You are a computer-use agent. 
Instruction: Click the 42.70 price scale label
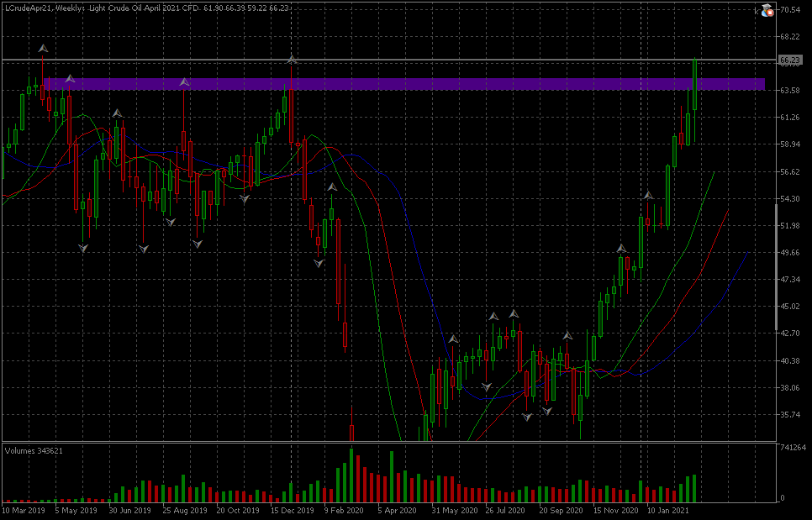point(790,334)
